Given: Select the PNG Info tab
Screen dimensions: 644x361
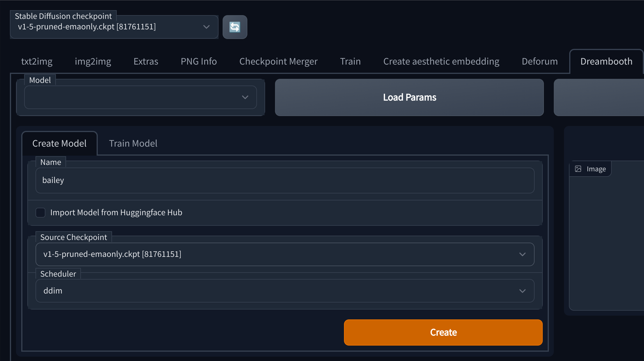Looking at the screenshot, I should click(x=198, y=61).
